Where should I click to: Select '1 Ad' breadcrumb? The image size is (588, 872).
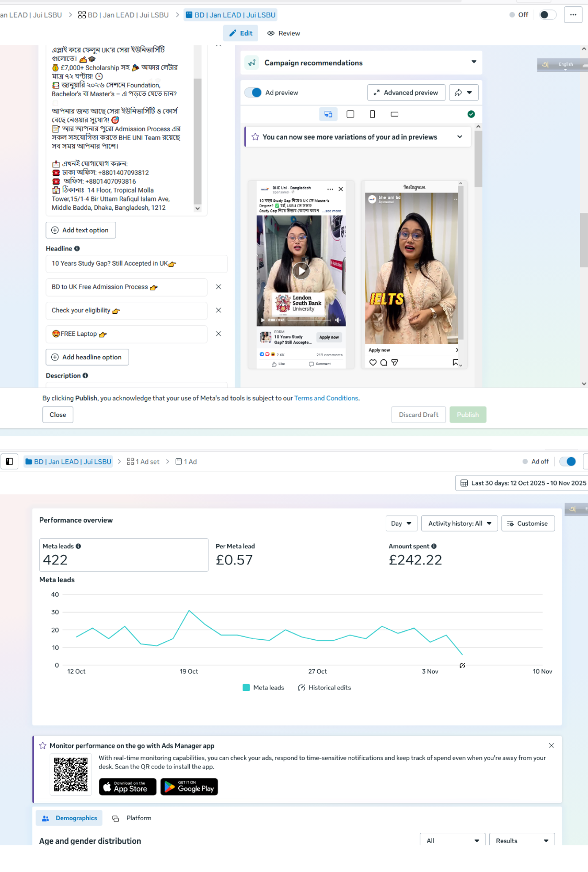point(186,461)
